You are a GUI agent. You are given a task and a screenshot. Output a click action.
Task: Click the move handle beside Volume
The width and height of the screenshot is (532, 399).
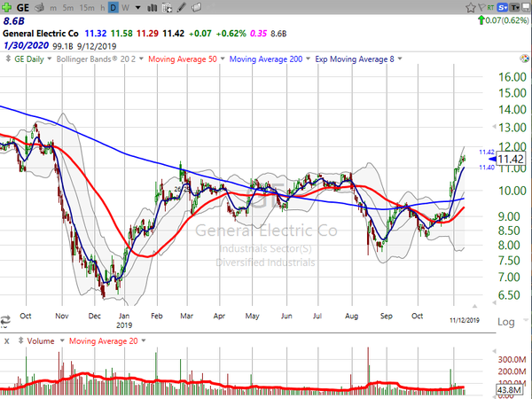[x=20, y=340]
